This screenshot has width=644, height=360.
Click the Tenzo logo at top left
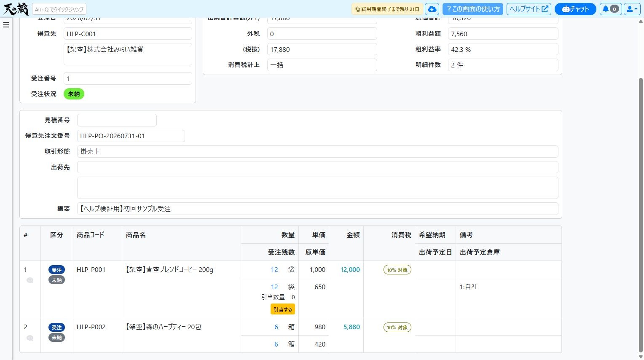pos(16,9)
